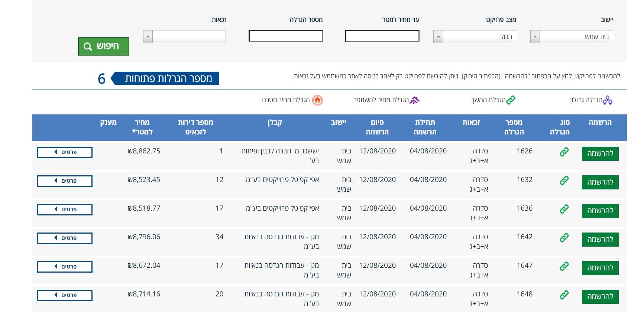Expand פרטים details for lottery 1648

pyautogui.click(x=65, y=295)
